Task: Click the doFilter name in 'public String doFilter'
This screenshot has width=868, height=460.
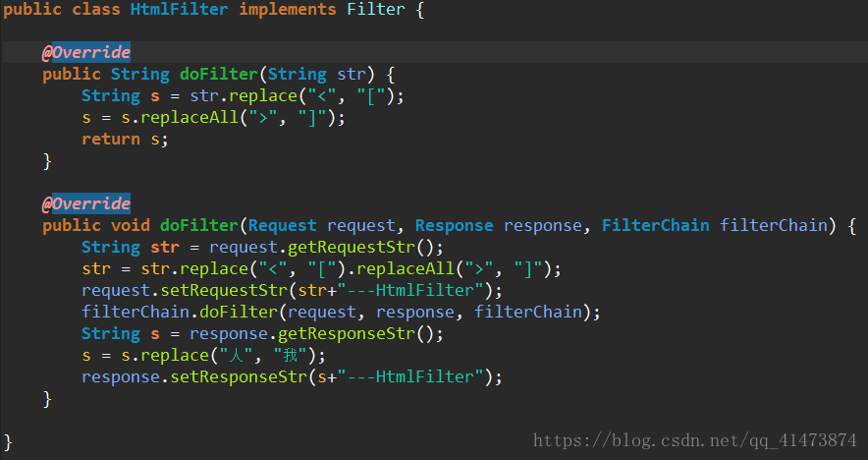Action: [x=219, y=75]
